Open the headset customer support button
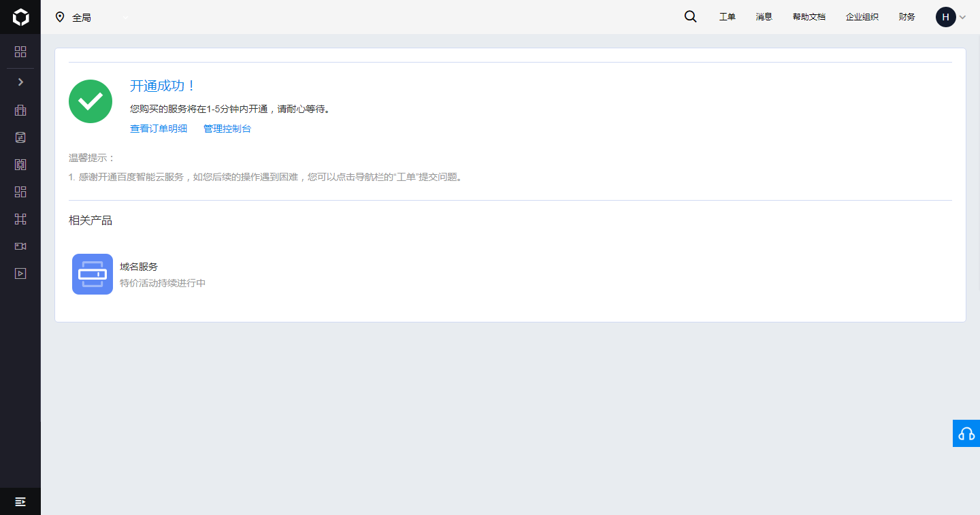This screenshot has height=515, width=980. click(966, 433)
